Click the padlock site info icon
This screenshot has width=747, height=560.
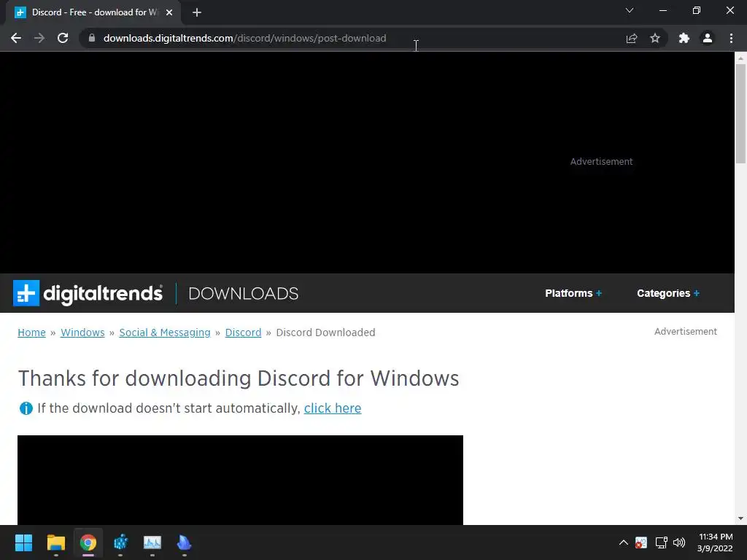click(92, 38)
